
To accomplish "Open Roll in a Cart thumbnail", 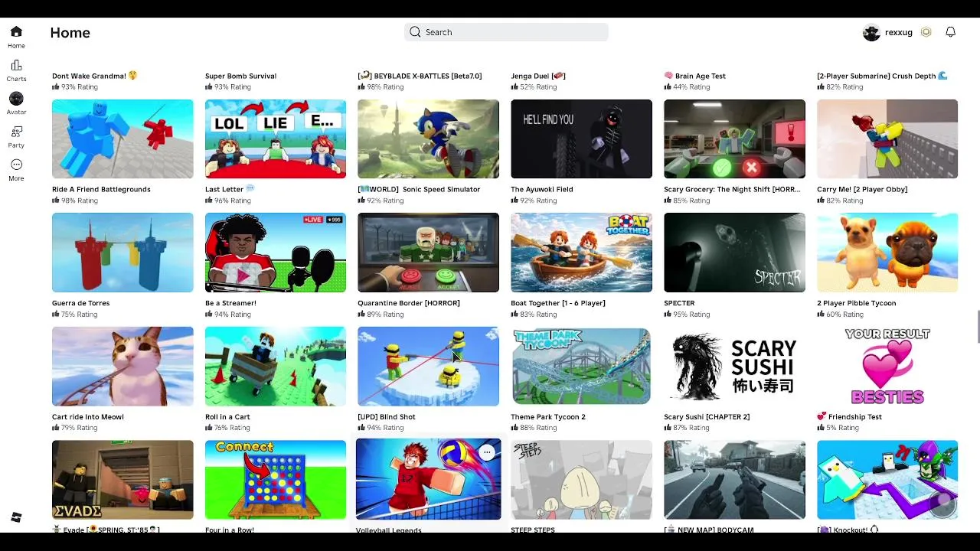I will coord(276,366).
